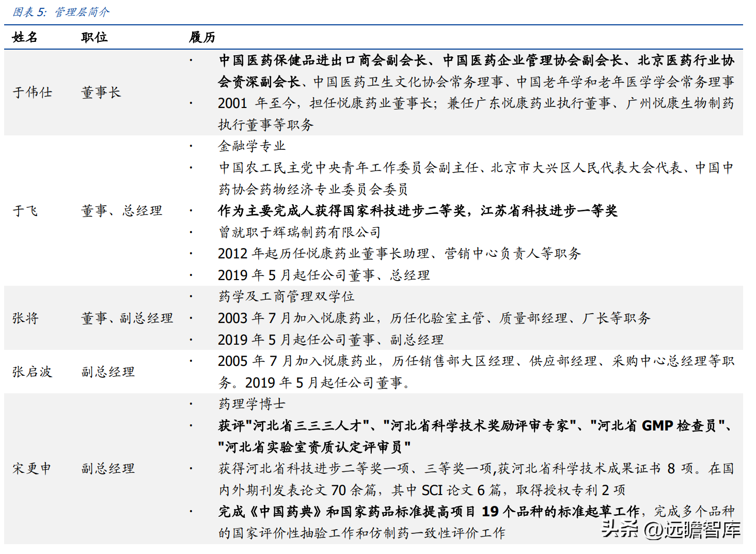Click the line '曾就职于辉瑞制药有限公司'
756x554 pixels.
coord(300,233)
